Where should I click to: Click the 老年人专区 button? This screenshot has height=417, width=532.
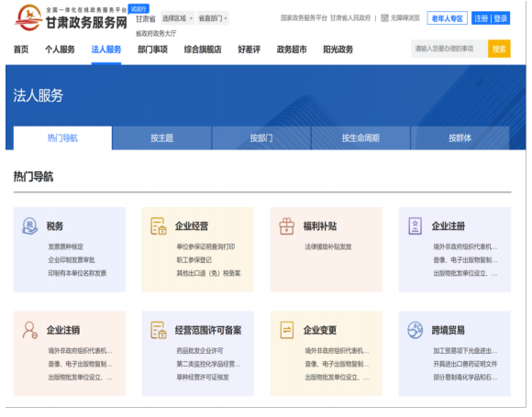[x=447, y=18]
